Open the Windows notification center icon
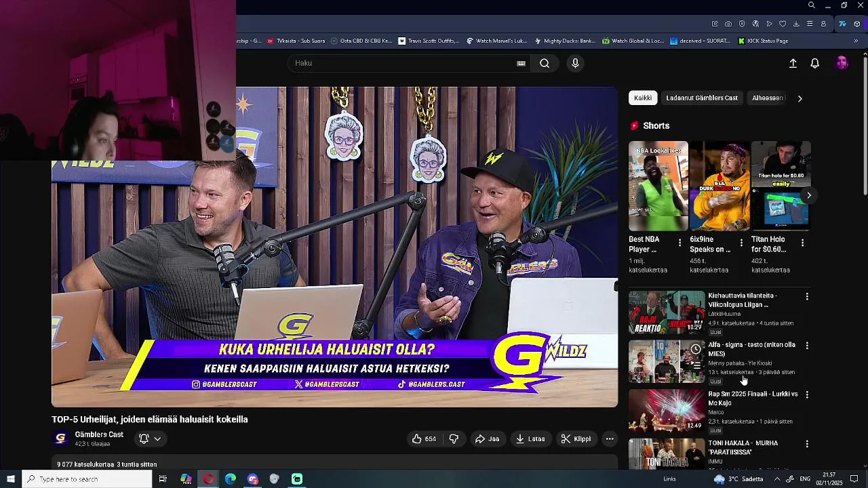Screen dimensions: 868x488 point(854,479)
